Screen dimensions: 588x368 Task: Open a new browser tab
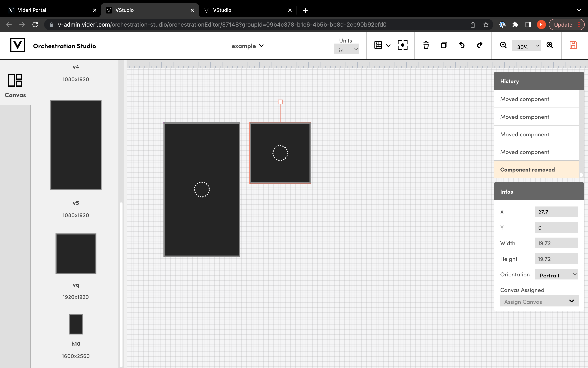pyautogui.click(x=305, y=10)
